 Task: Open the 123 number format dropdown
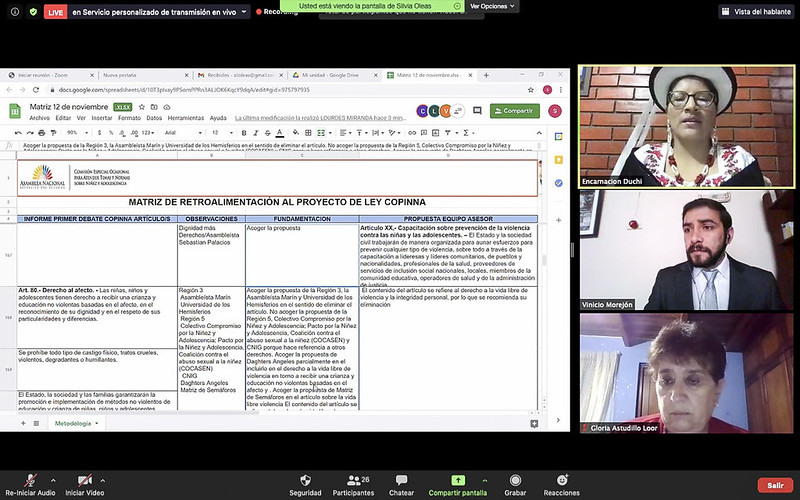[x=147, y=133]
